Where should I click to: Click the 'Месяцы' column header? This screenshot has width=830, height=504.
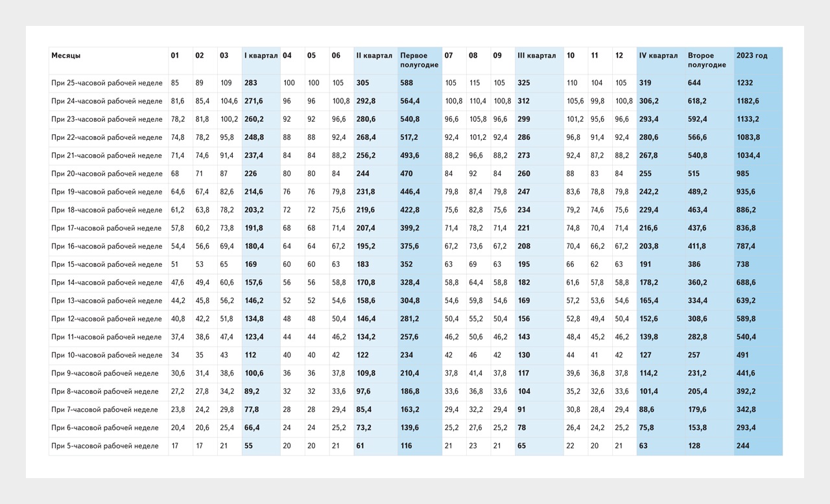click(x=66, y=56)
